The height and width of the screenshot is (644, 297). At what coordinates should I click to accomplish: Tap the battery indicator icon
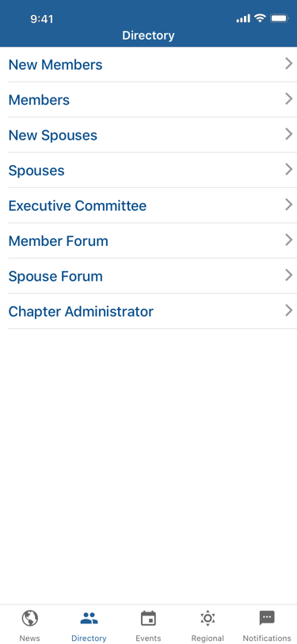[280, 18]
